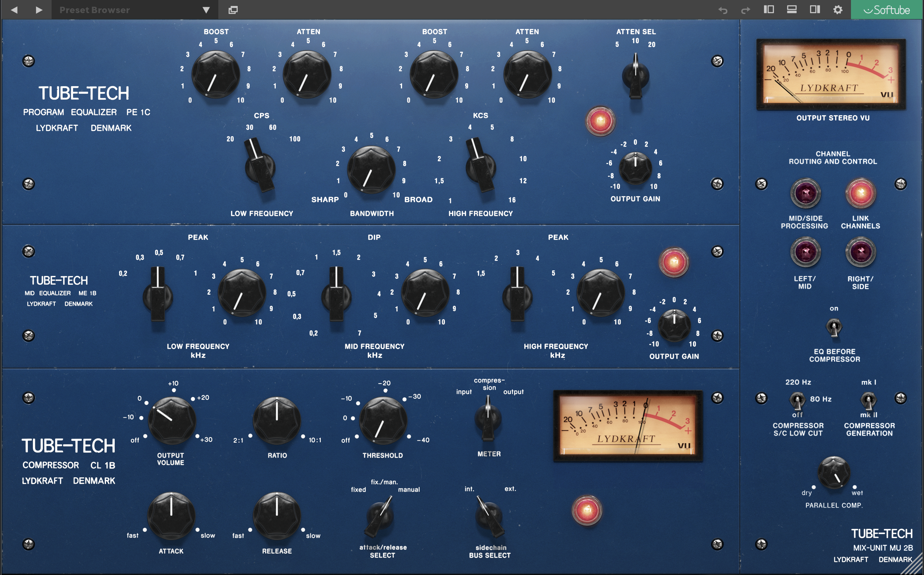The image size is (924, 575).
Task: Toggle the CL 1B compressor power lamp
Action: point(587,510)
